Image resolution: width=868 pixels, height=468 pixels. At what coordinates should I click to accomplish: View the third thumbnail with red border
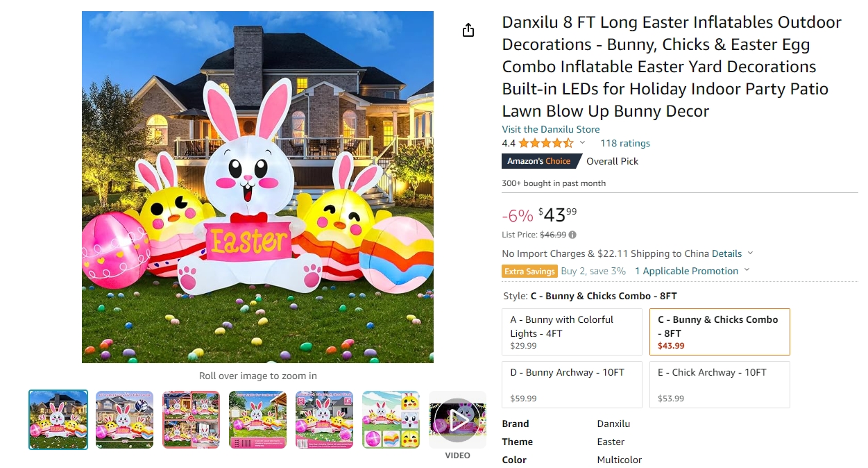pyautogui.click(x=191, y=419)
